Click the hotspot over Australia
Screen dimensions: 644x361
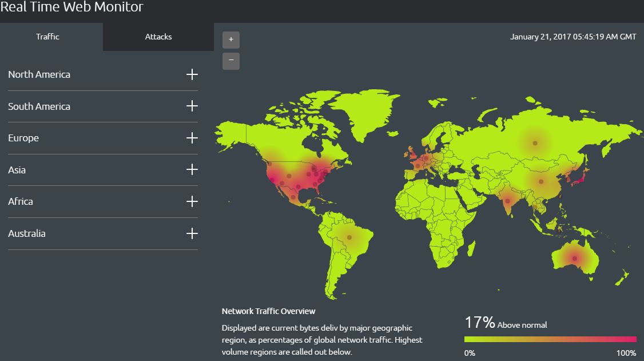tap(574, 259)
